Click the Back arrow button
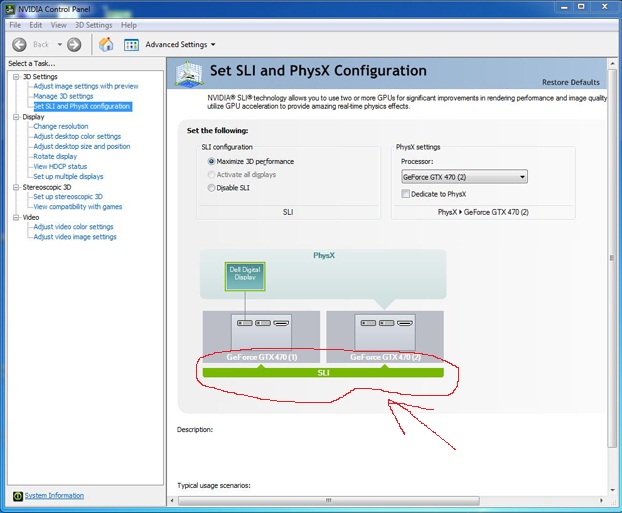 19,44
